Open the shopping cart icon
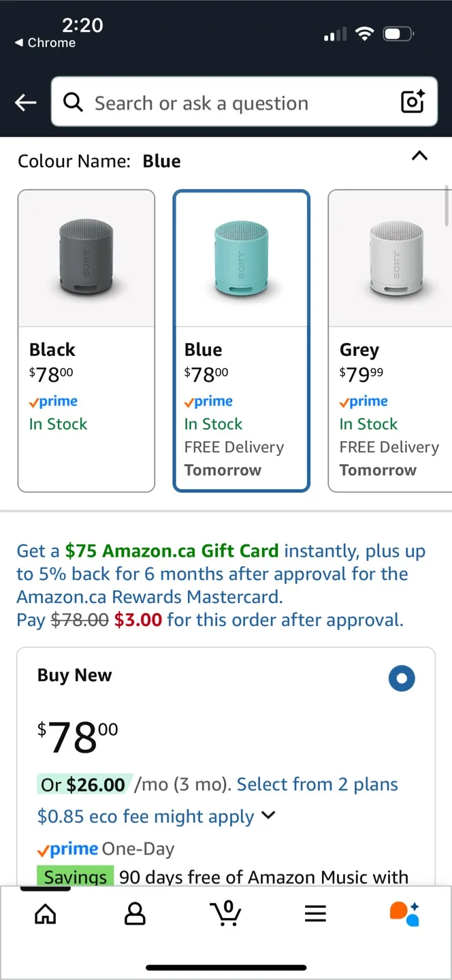This screenshot has height=980, width=452. [225, 914]
